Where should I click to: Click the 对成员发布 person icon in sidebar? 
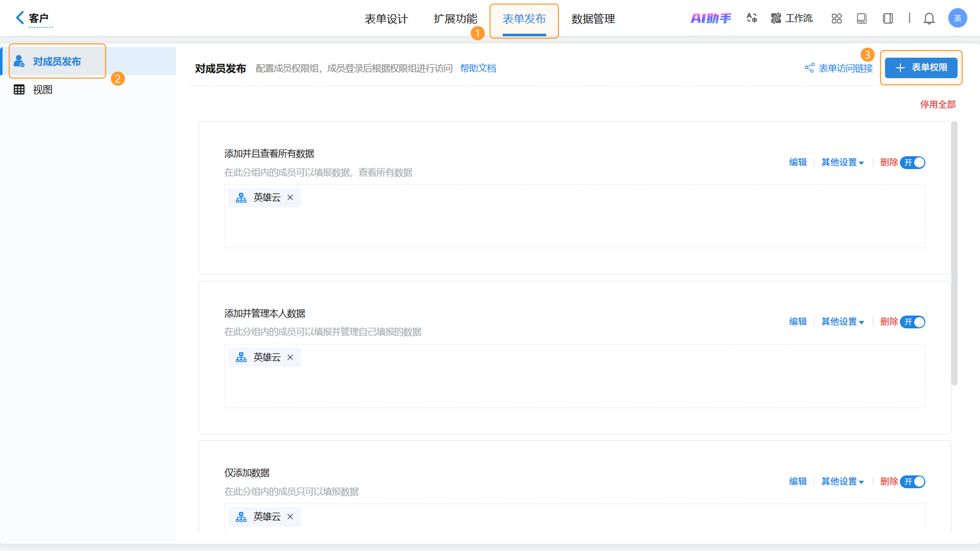coord(19,61)
